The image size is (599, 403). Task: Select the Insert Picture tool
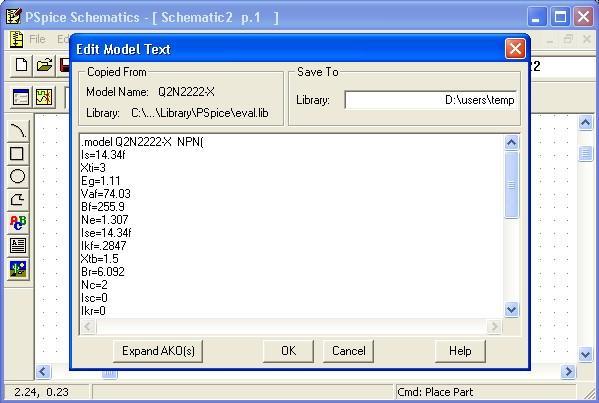point(17,269)
